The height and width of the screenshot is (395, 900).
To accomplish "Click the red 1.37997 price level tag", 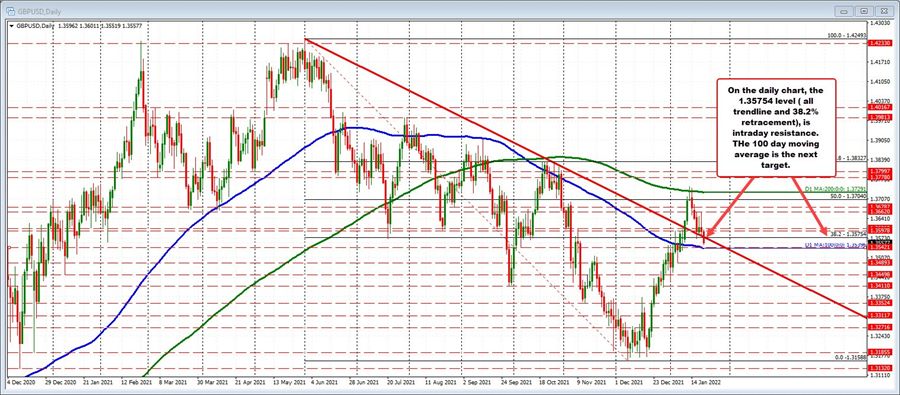I will click(x=879, y=172).
